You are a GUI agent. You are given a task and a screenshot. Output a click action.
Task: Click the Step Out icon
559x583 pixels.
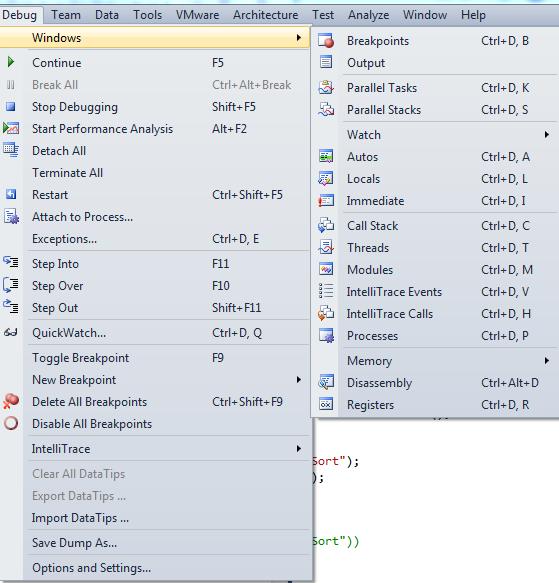click(x=11, y=307)
